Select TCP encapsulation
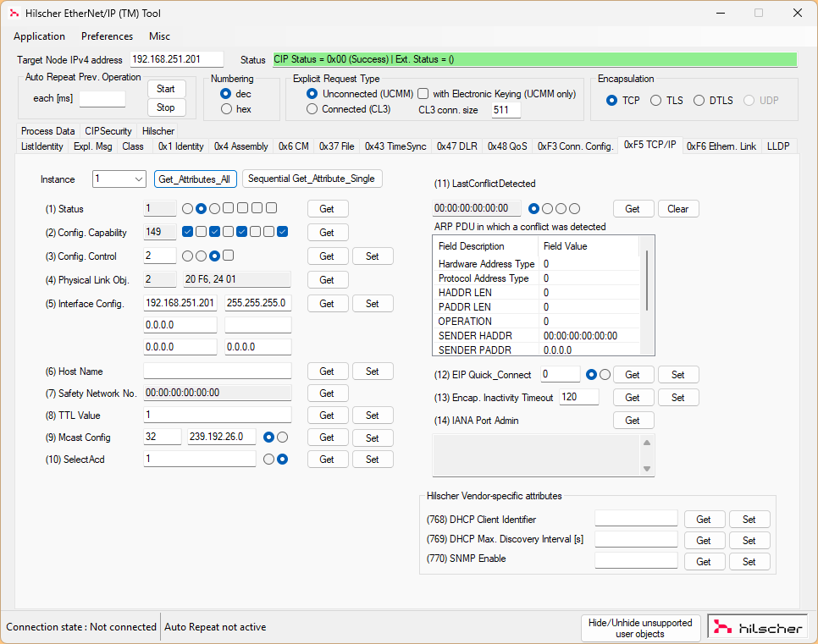 [612, 100]
